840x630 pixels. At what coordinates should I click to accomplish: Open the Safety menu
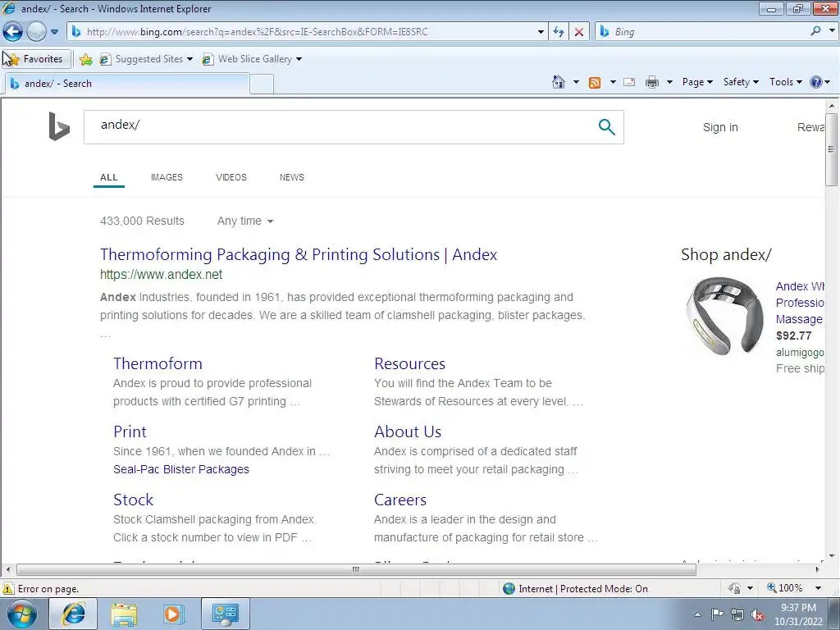point(741,82)
